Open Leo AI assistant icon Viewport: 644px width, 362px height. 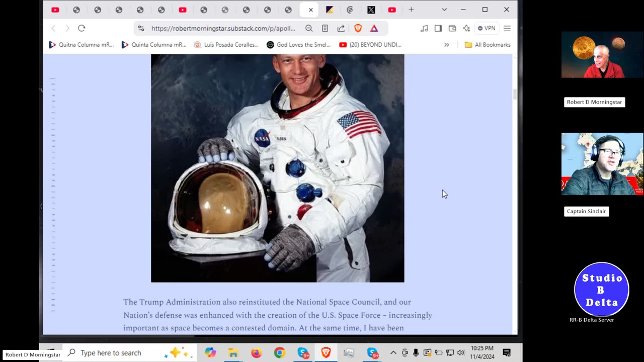pyautogui.click(x=466, y=28)
